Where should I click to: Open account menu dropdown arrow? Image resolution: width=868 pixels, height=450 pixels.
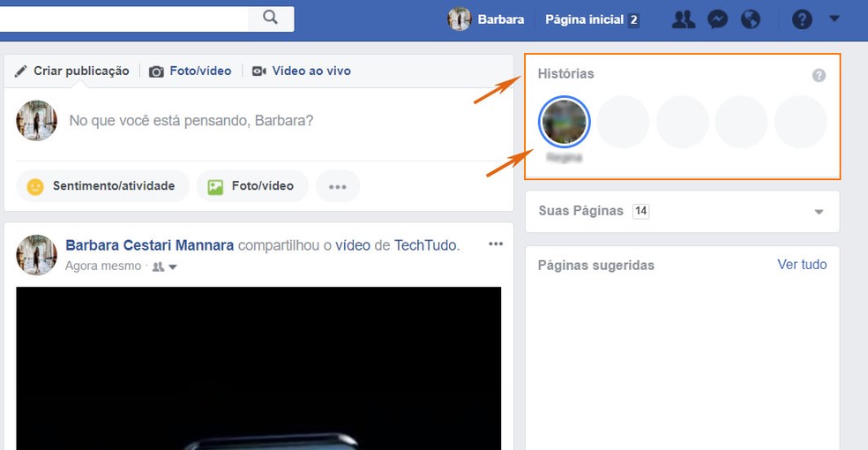(x=834, y=19)
